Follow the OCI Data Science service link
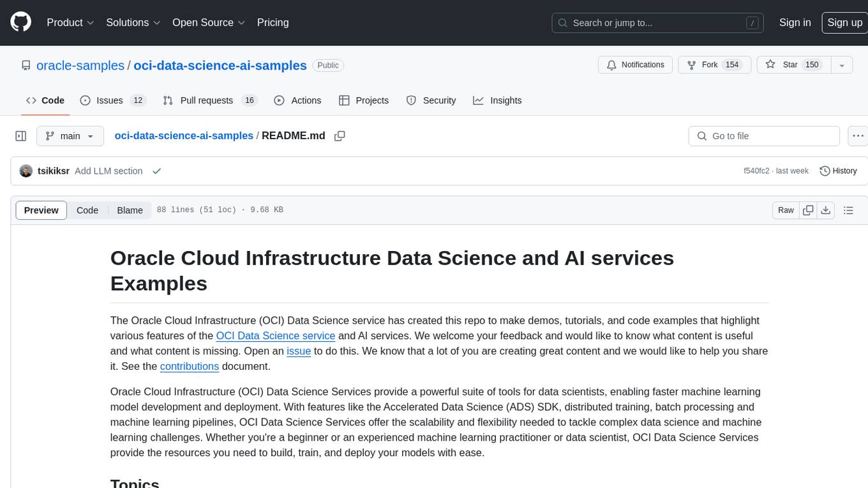The width and height of the screenshot is (868, 488). pyautogui.click(x=276, y=336)
